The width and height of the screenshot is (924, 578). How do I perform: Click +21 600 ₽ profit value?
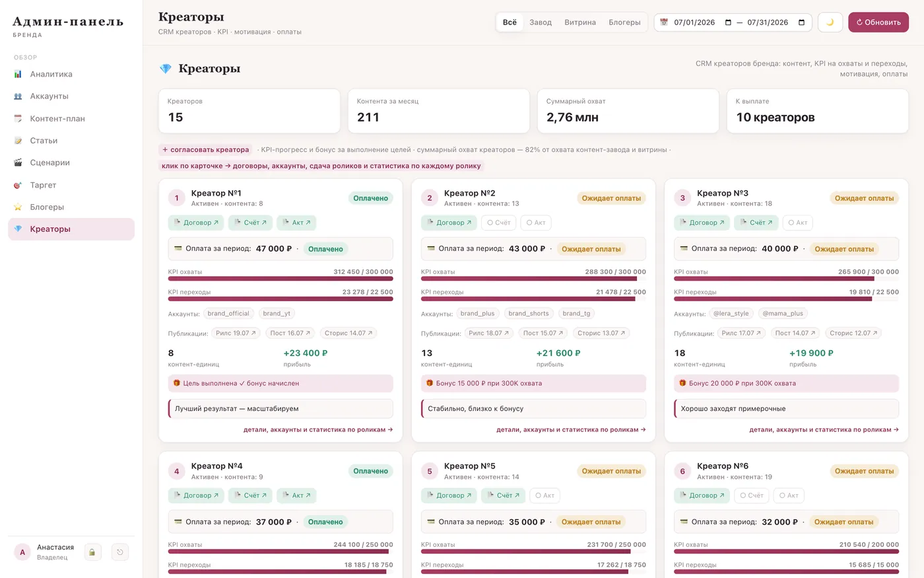tap(558, 353)
